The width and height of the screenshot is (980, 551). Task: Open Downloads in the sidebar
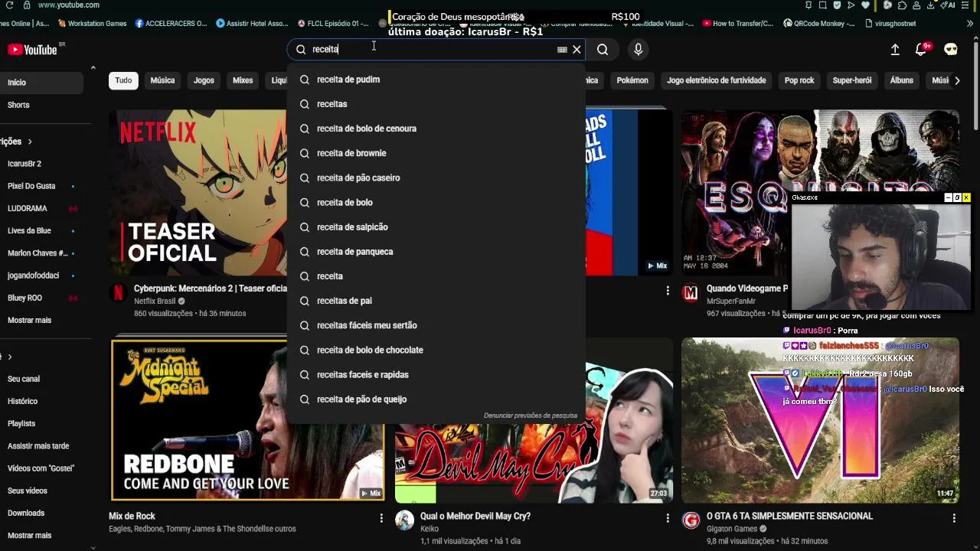pyautogui.click(x=42, y=514)
